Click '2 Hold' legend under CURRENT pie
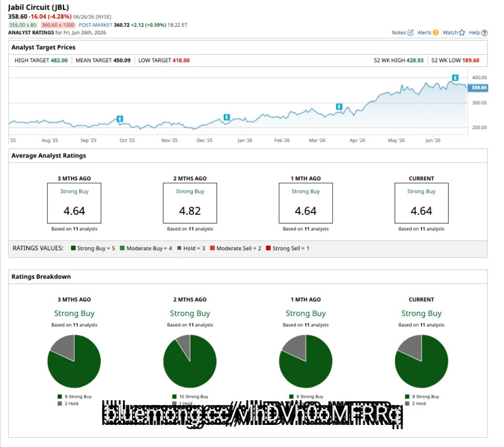504x447 pixels. pos(415,403)
